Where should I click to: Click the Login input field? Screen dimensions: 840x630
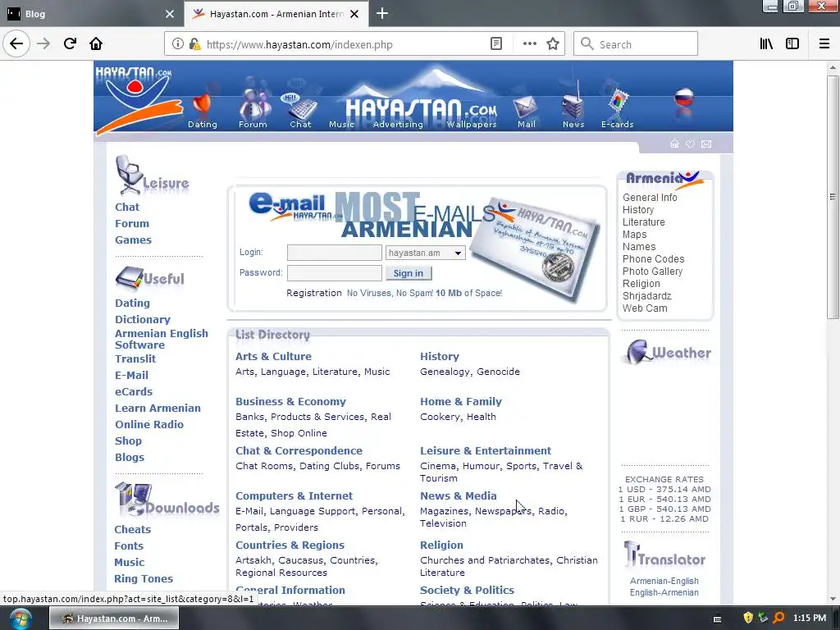coord(335,253)
